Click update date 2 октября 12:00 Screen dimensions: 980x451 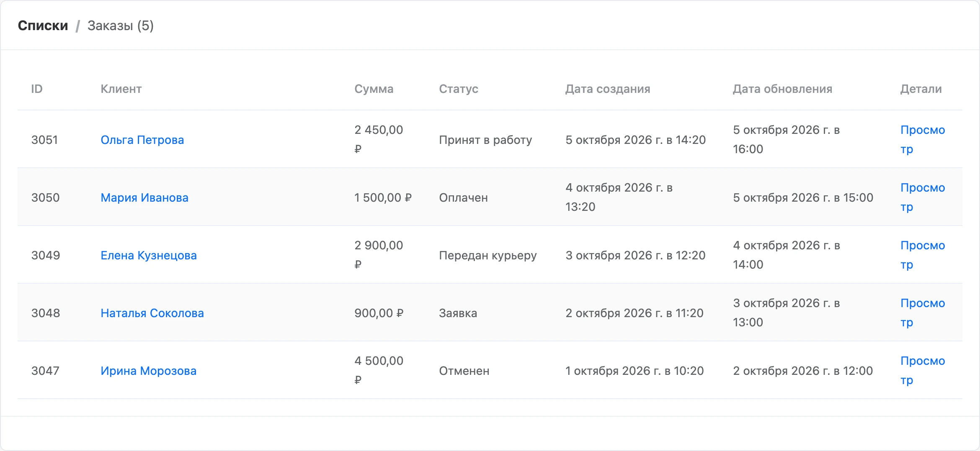(803, 371)
